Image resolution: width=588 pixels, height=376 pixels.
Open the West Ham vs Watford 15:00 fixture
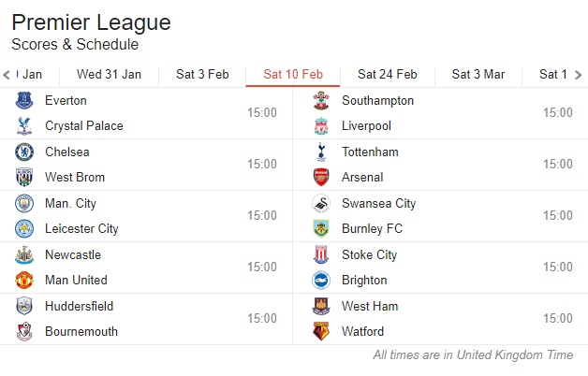click(x=440, y=319)
